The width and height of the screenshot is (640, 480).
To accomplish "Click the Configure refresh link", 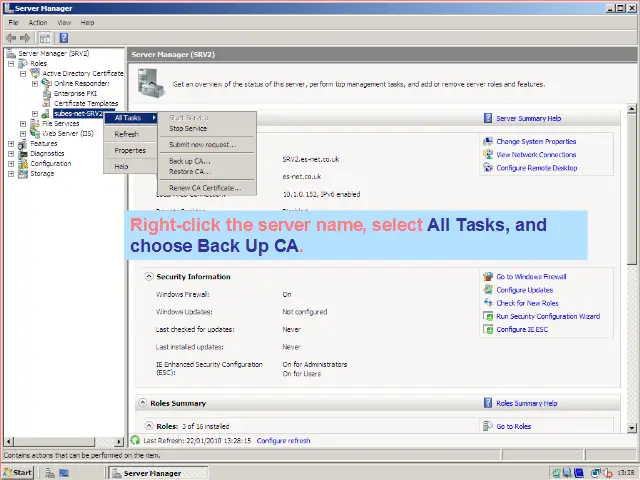I will tap(283, 441).
